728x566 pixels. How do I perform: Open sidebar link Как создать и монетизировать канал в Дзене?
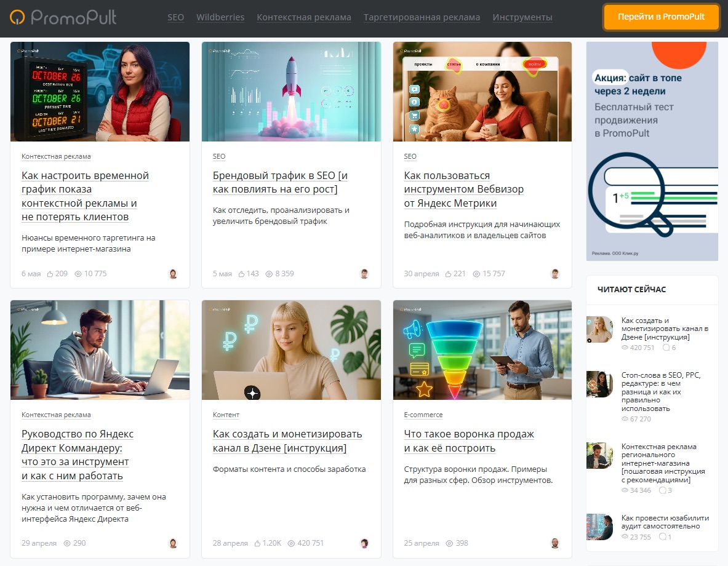pos(665,329)
